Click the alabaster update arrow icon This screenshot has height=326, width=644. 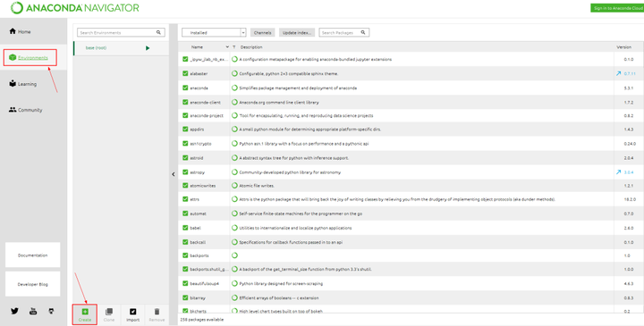tap(618, 74)
